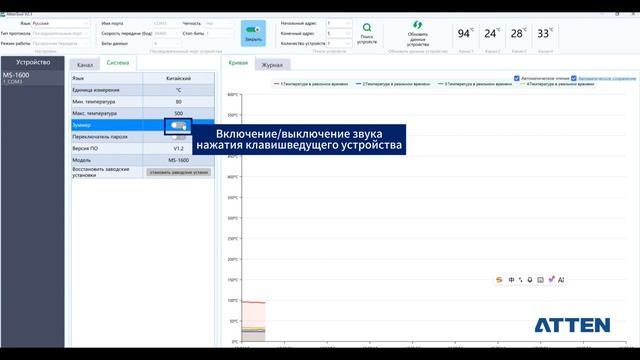Click the Мин. температура value 80
The width and height of the screenshot is (640, 360).
[178, 102]
